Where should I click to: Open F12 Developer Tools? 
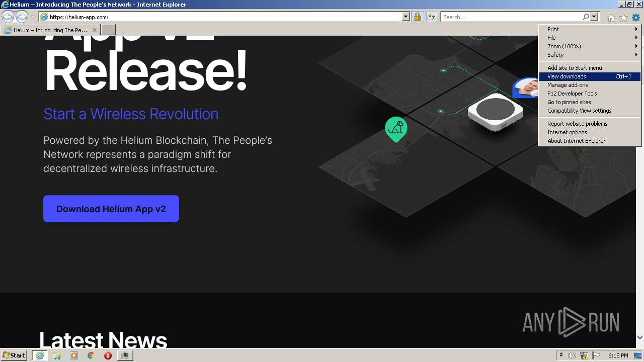[x=590, y=94]
